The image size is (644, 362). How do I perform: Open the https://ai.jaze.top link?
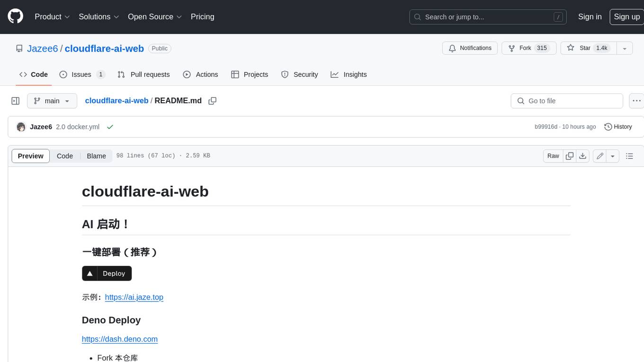pos(134,297)
